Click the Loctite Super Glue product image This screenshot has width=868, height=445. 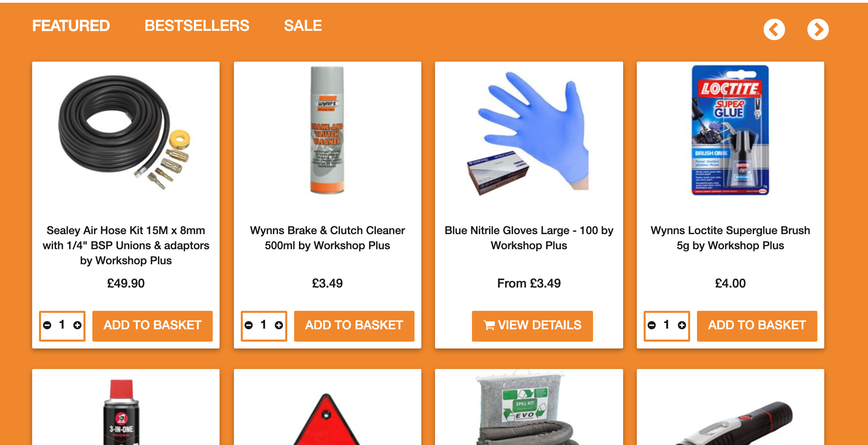point(730,130)
